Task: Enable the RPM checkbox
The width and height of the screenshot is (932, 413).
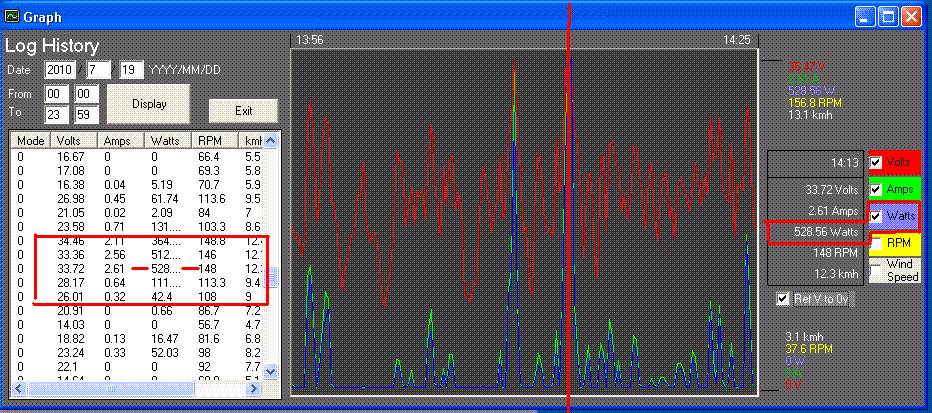Action: [x=877, y=243]
